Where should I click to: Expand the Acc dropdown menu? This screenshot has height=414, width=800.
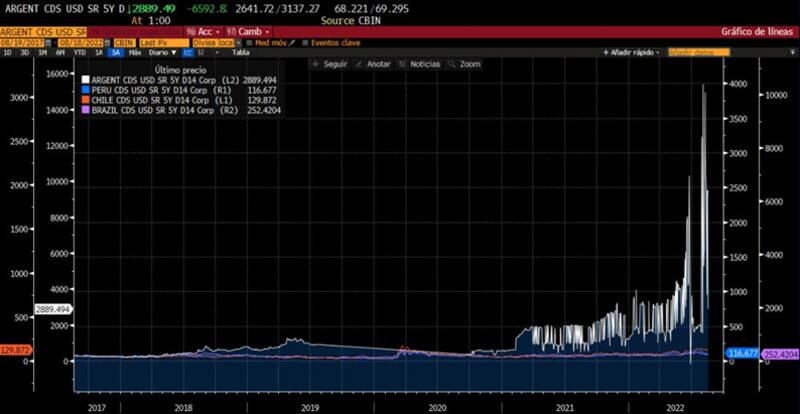pos(201,32)
